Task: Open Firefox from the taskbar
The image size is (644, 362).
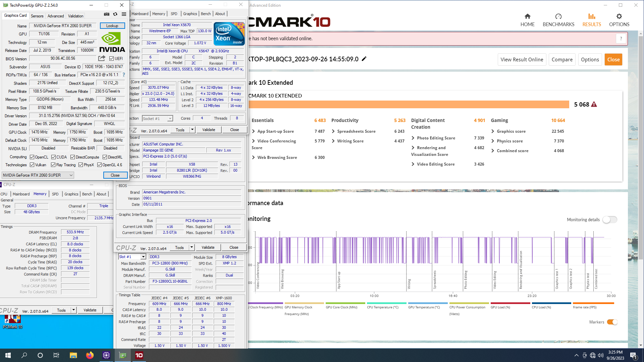Action: 90,355
